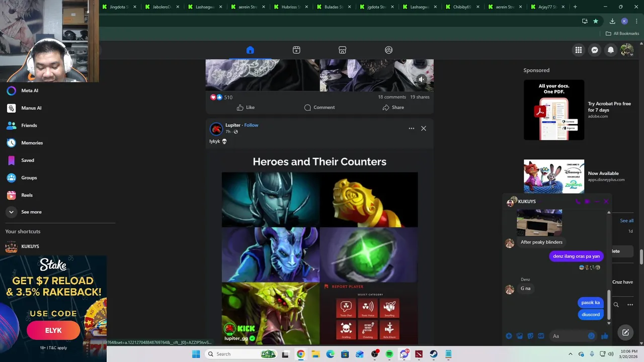Viewport: 644px width, 362px height.
Task: Choose a sticker in KUKUYS chat
Action: 530,336
